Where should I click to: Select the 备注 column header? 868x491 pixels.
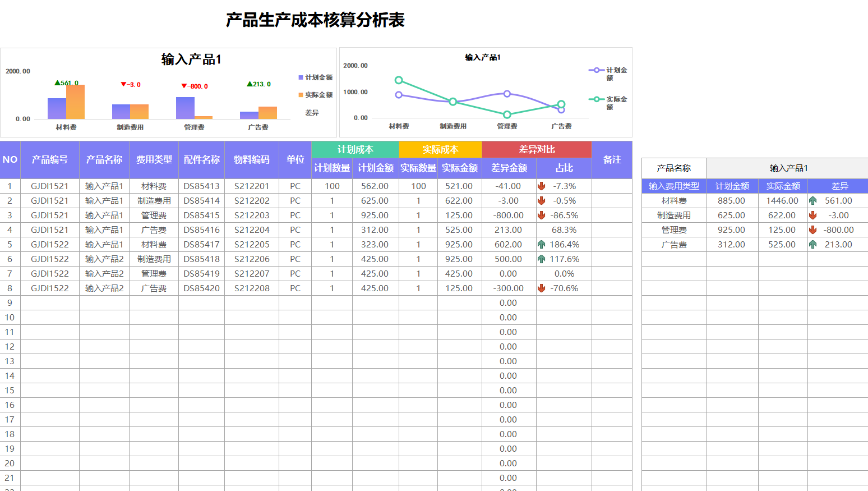pos(612,160)
